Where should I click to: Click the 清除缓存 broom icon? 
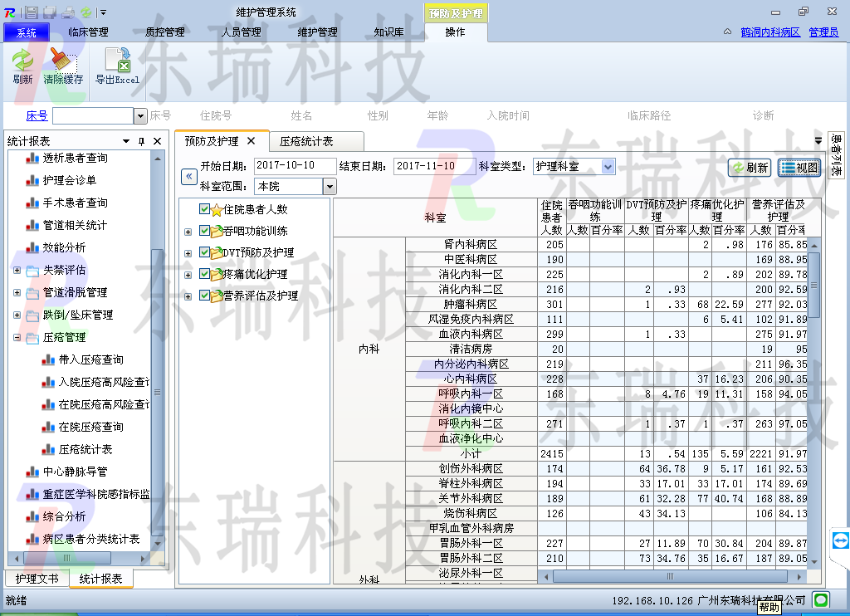click(63, 60)
